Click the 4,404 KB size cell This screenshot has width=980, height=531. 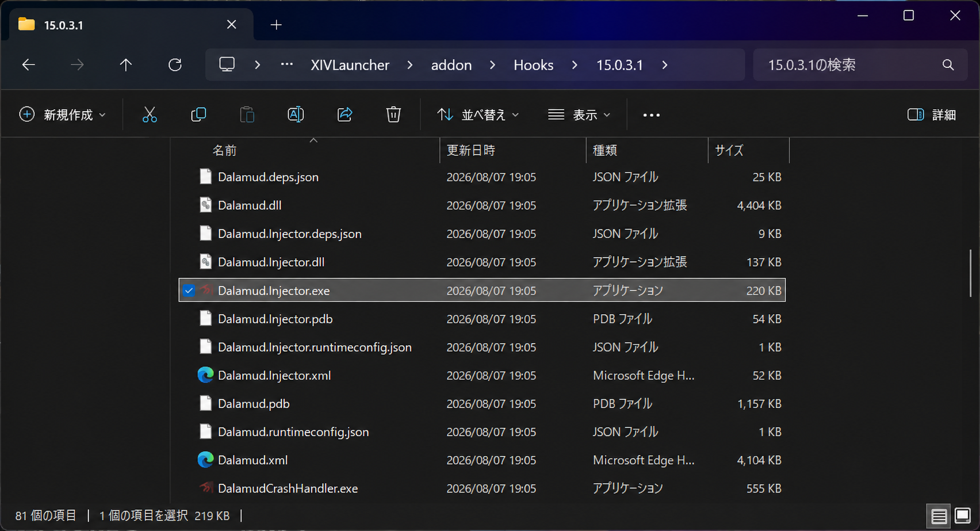tap(759, 205)
